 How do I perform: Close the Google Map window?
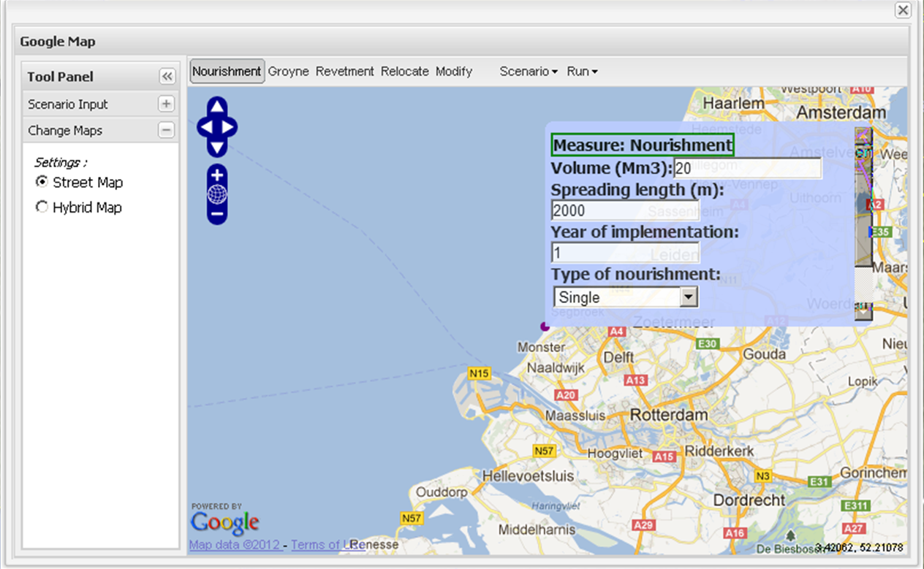coord(903,9)
